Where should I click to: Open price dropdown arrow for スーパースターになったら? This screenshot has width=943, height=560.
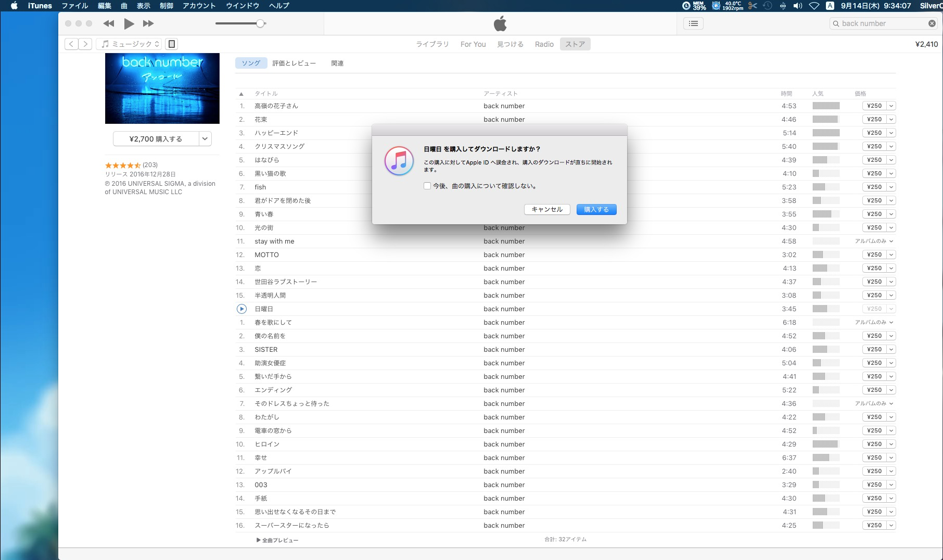(x=891, y=526)
